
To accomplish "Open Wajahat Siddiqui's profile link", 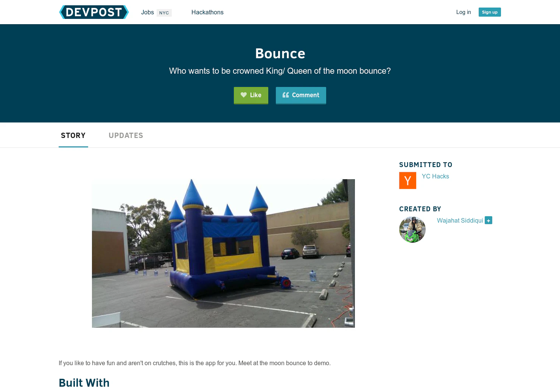I will pos(460,220).
